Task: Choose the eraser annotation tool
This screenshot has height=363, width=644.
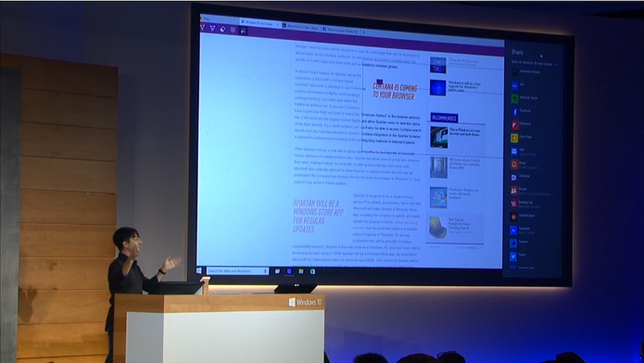Action: click(x=223, y=29)
